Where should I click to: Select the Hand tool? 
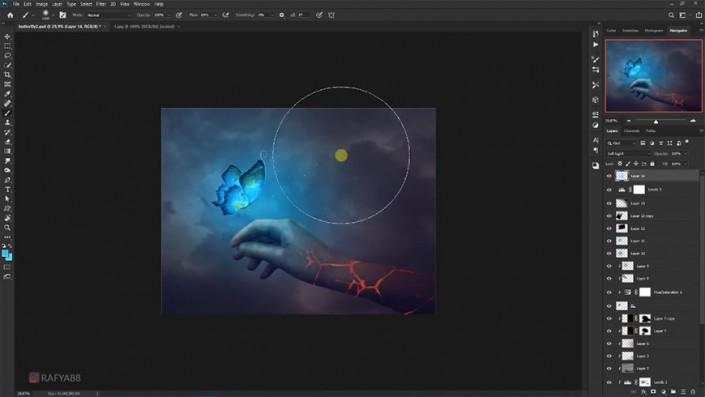(7, 218)
